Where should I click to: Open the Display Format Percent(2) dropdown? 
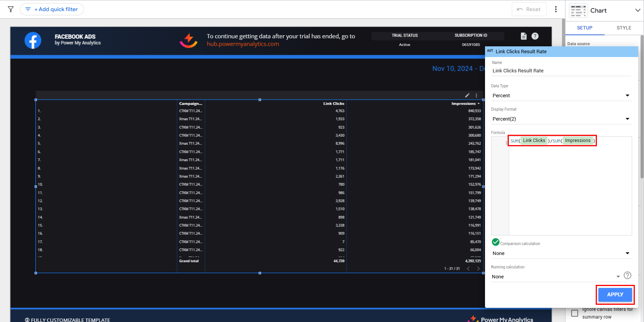click(x=561, y=119)
